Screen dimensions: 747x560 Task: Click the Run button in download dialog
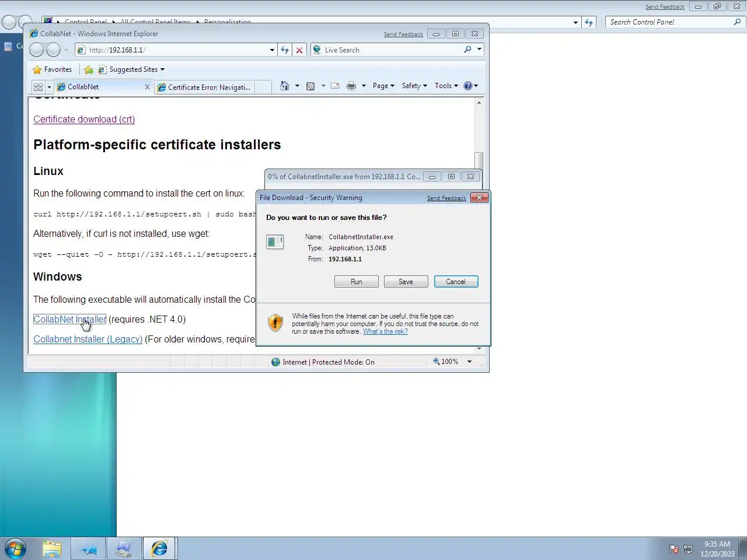(356, 281)
